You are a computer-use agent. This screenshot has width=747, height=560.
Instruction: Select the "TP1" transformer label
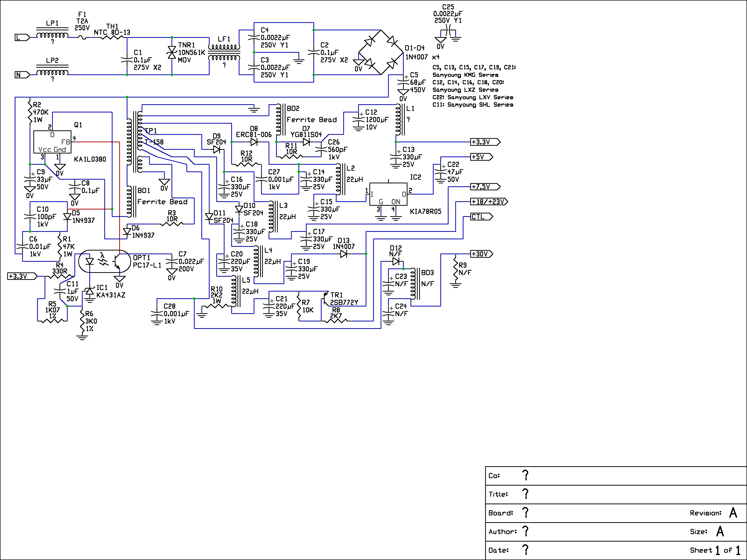coord(151,131)
